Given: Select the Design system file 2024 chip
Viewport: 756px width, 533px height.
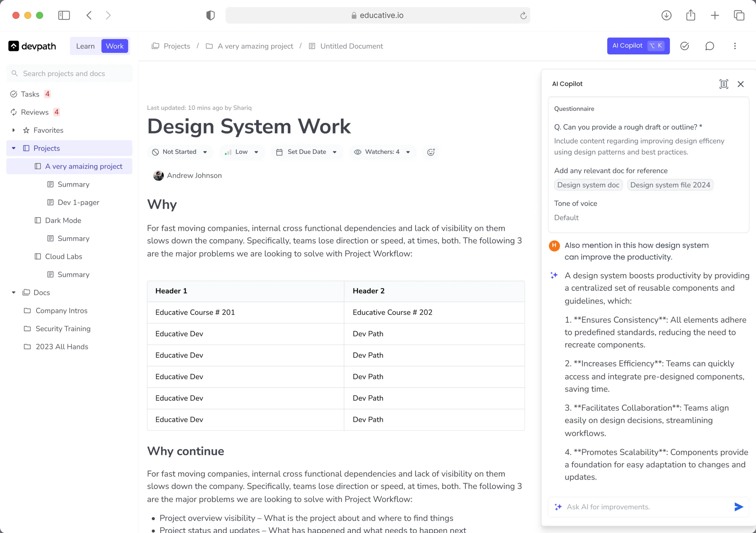Looking at the screenshot, I should (670, 185).
